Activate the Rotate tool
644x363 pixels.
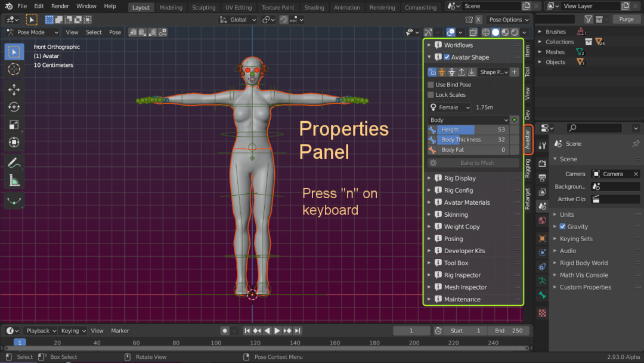point(14,107)
